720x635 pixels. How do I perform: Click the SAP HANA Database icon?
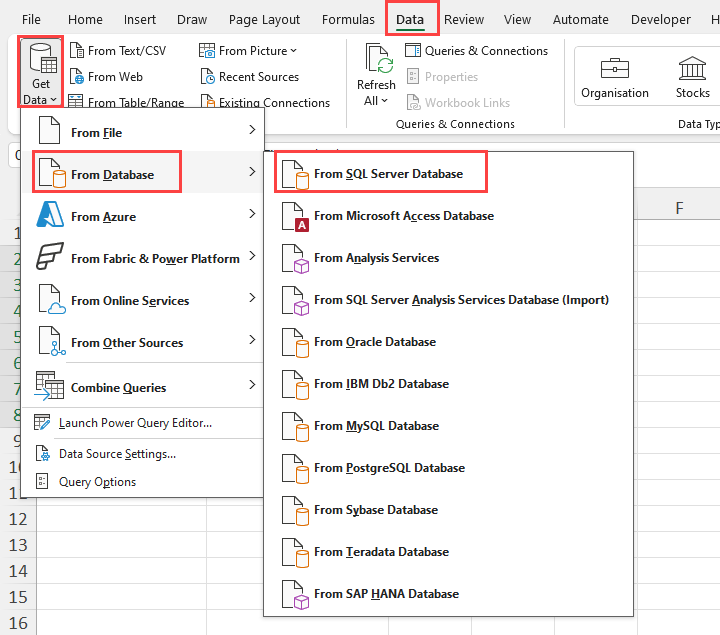(295, 595)
